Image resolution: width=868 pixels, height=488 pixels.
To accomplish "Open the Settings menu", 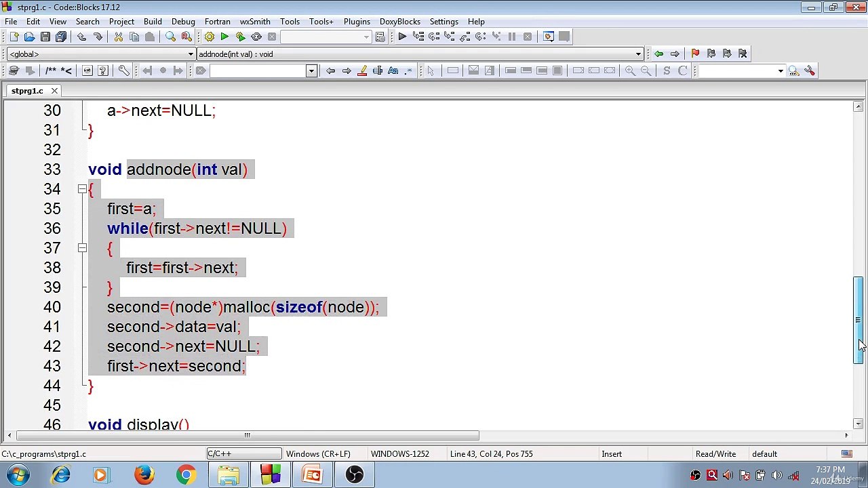I will (x=443, y=22).
